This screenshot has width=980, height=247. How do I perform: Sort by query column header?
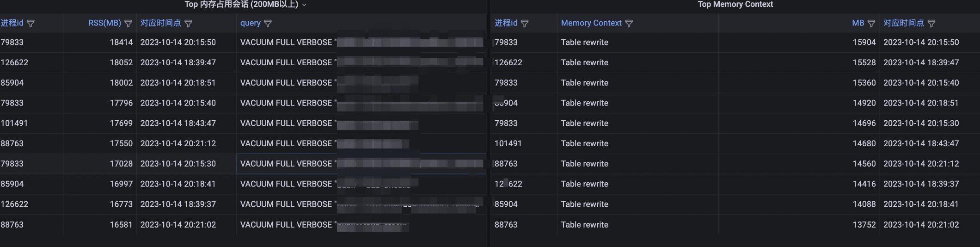pyautogui.click(x=250, y=23)
